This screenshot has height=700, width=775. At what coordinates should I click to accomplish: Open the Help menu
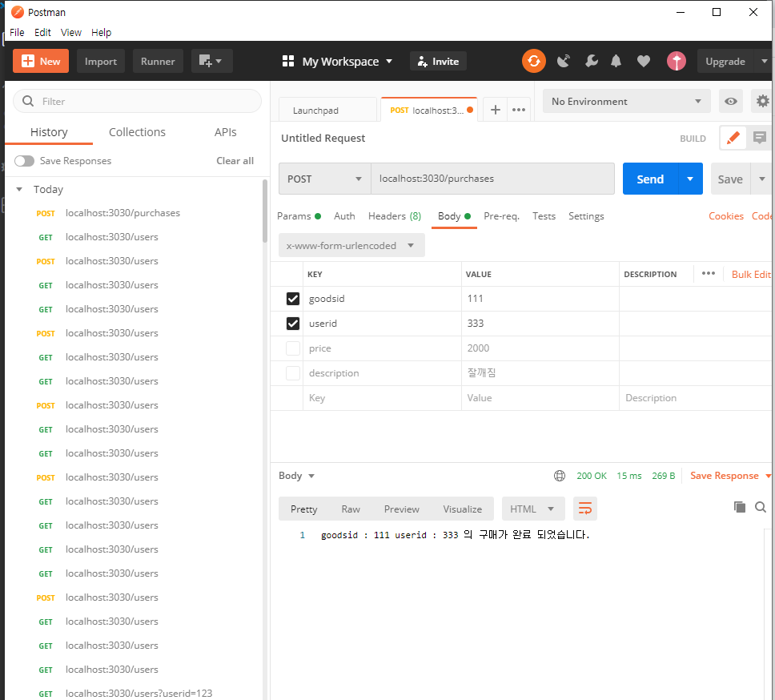(x=101, y=33)
